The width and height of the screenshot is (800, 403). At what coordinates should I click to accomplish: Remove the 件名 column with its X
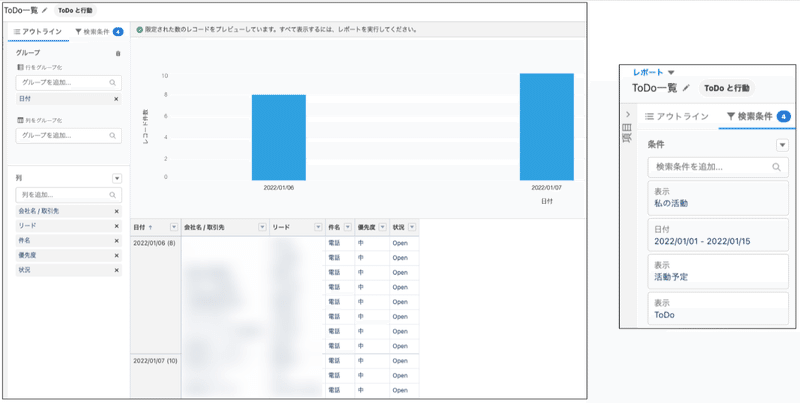(x=116, y=240)
